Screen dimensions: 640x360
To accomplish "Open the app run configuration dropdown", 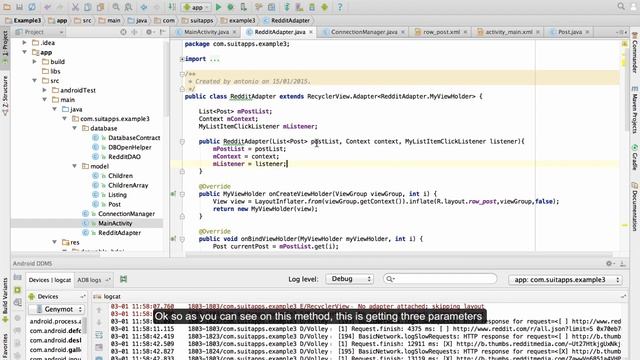I will pos(196,7).
